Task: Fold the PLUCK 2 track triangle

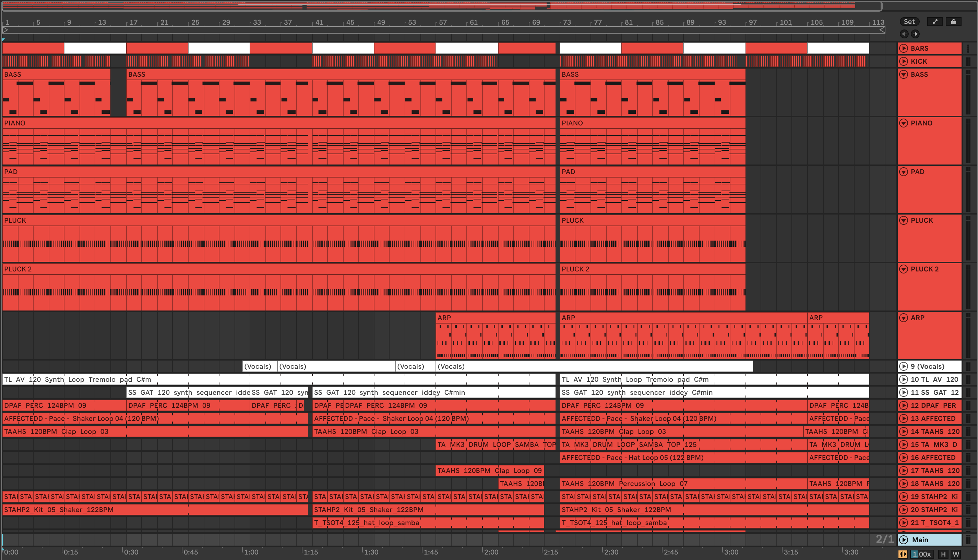Action: pos(903,269)
